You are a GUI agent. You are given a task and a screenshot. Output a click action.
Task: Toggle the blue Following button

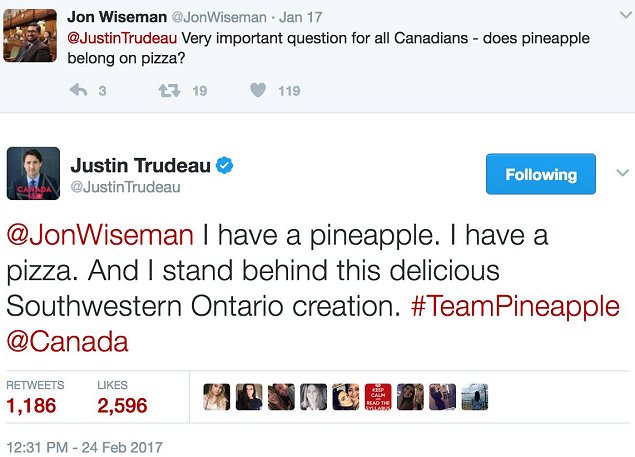540,174
